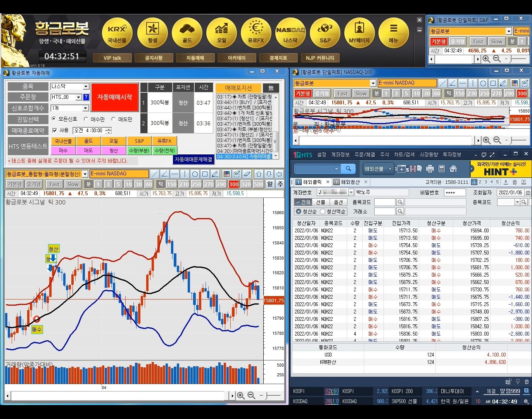This screenshot has height=419, width=532.
Task: Click down arrow icon in bottom chart toolbar
Action: point(269,174)
